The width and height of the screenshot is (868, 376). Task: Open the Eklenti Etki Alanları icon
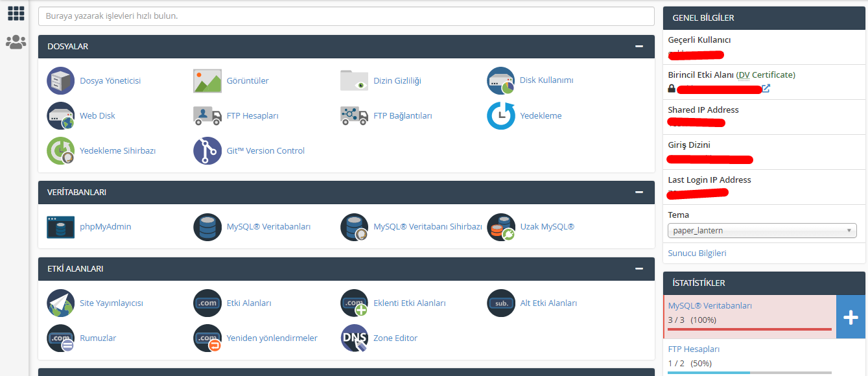tap(355, 303)
